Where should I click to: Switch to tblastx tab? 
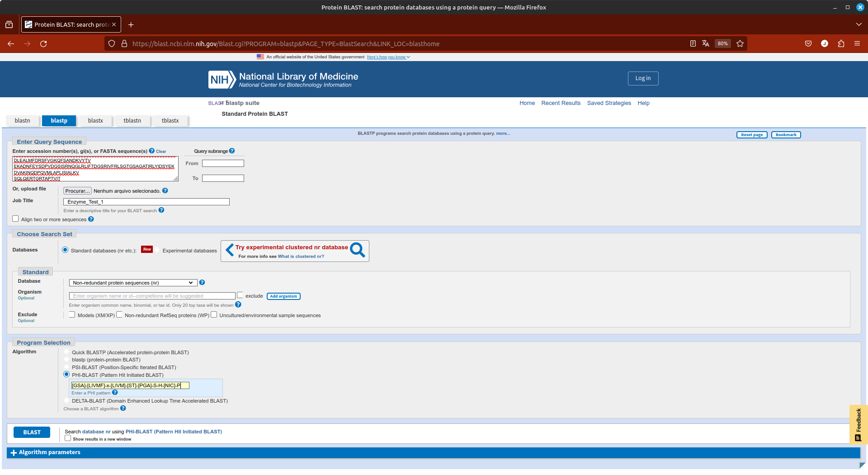pos(170,121)
